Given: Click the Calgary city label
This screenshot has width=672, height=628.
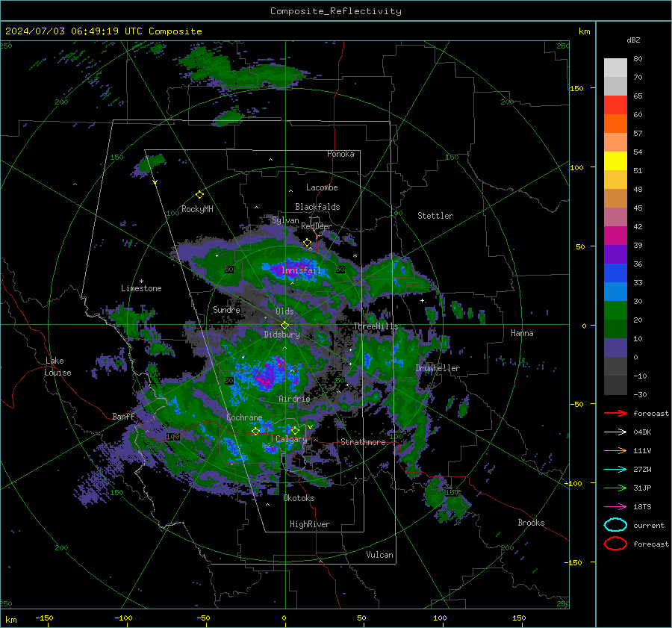Looking at the screenshot, I should click(291, 439).
